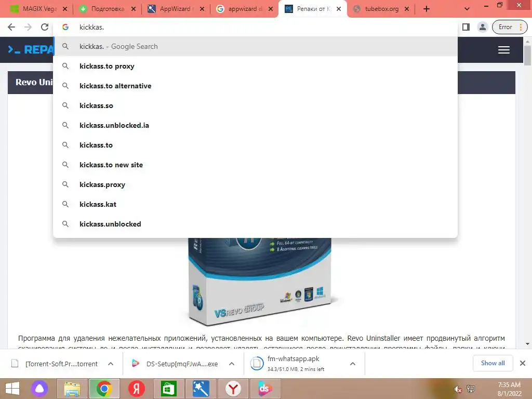Select the 'kickass.to new site' suggestion
The height and width of the screenshot is (399, 532).
[255, 165]
